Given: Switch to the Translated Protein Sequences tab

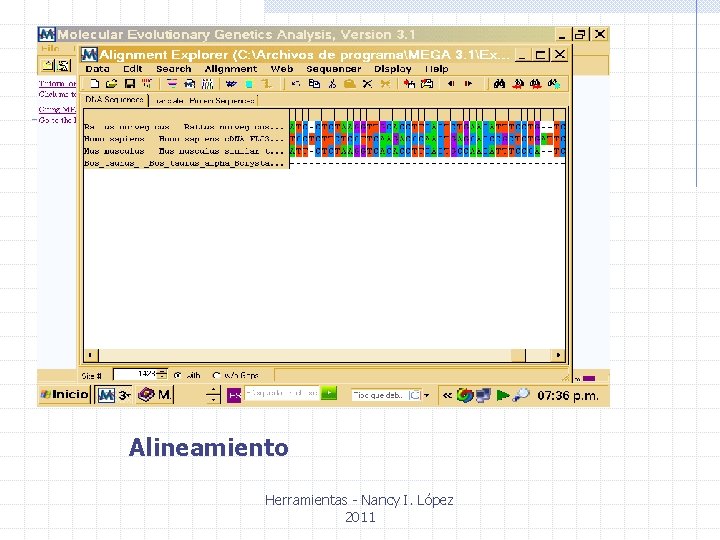Looking at the screenshot, I should (204, 101).
